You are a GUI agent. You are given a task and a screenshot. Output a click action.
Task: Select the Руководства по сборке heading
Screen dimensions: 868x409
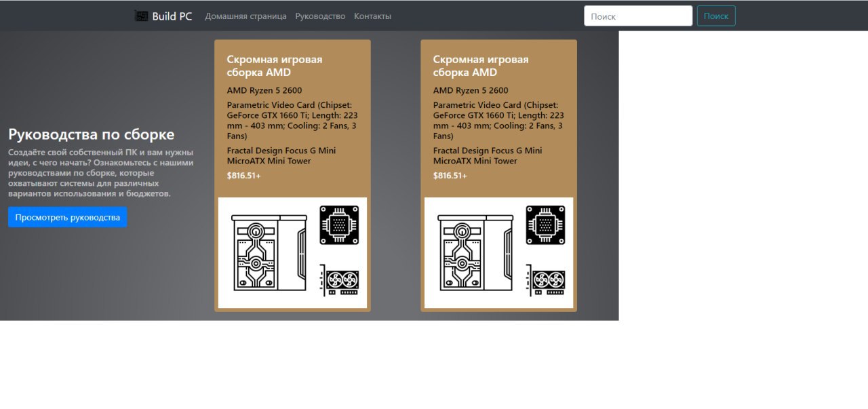[x=92, y=134]
